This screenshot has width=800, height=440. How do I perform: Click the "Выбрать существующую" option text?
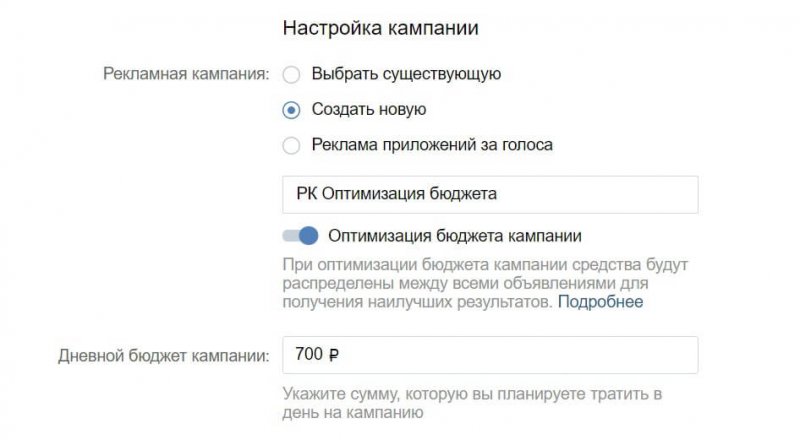coord(406,74)
